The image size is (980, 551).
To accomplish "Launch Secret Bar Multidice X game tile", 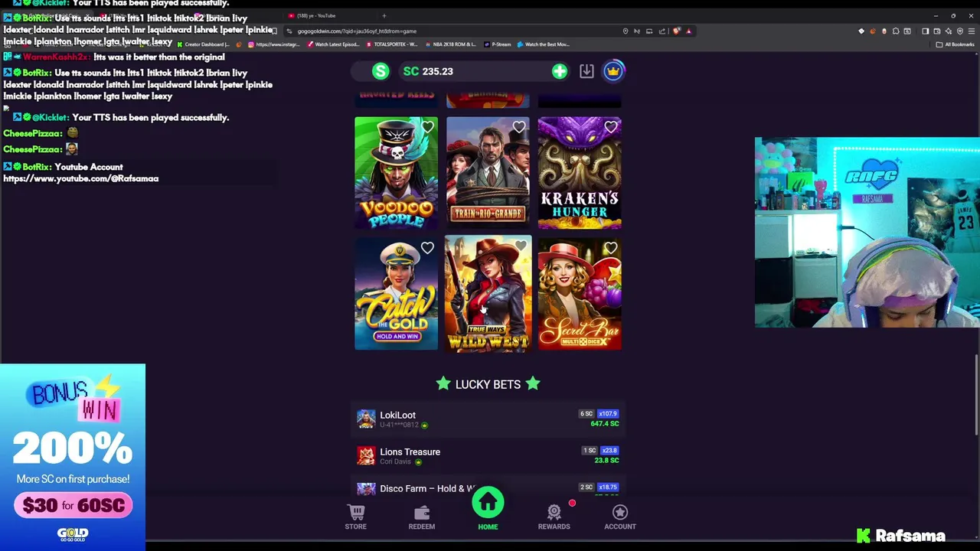I will tap(580, 294).
